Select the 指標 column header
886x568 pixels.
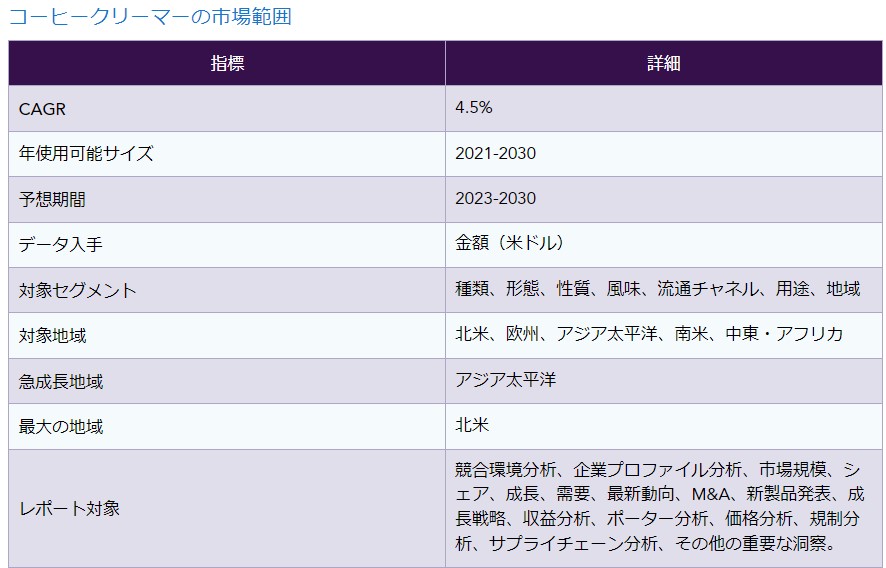(227, 63)
